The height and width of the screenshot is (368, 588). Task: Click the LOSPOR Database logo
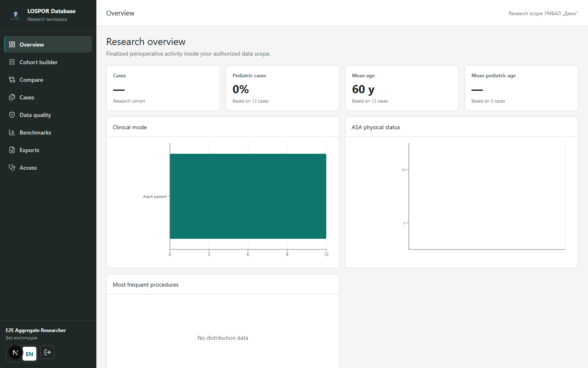[16, 15]
